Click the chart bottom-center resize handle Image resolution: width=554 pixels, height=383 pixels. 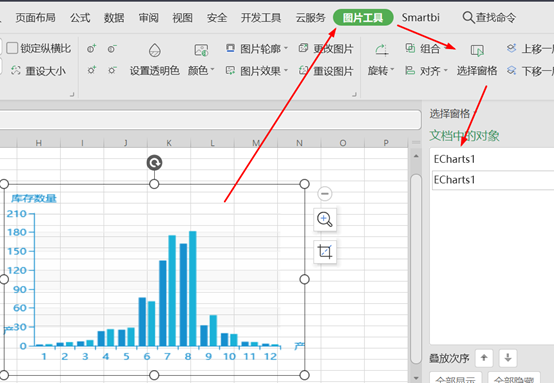[154, 375]
